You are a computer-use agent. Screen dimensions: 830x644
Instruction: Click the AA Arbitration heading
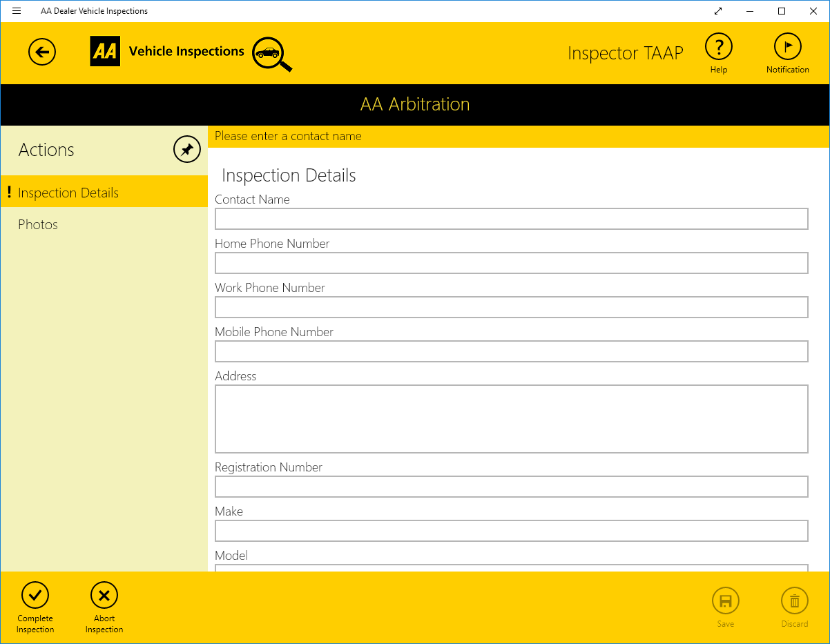tap(415, 104)
